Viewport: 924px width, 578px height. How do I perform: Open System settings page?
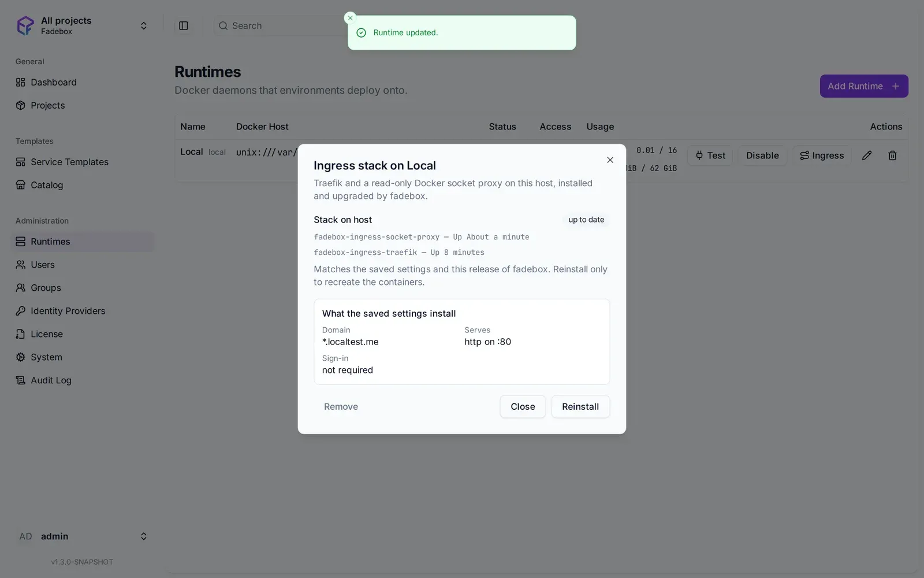(83, 357)
